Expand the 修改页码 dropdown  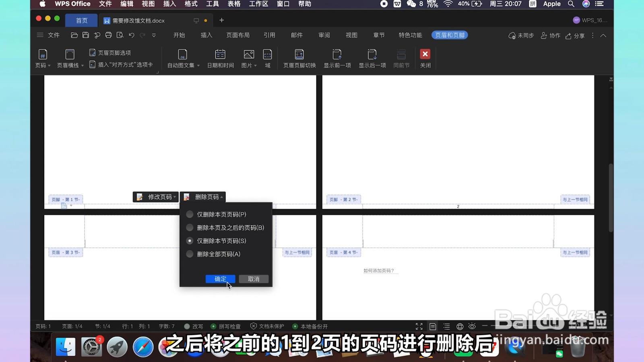(175, 197)
